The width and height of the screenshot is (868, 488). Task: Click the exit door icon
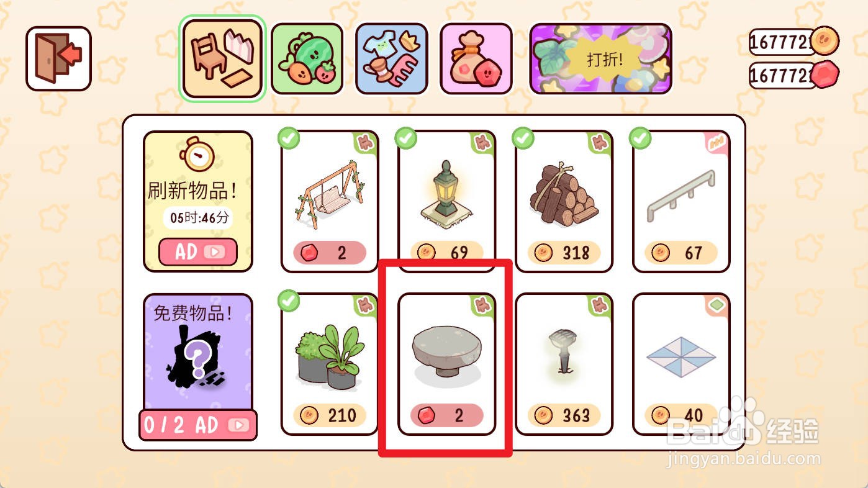click(58, 58)
